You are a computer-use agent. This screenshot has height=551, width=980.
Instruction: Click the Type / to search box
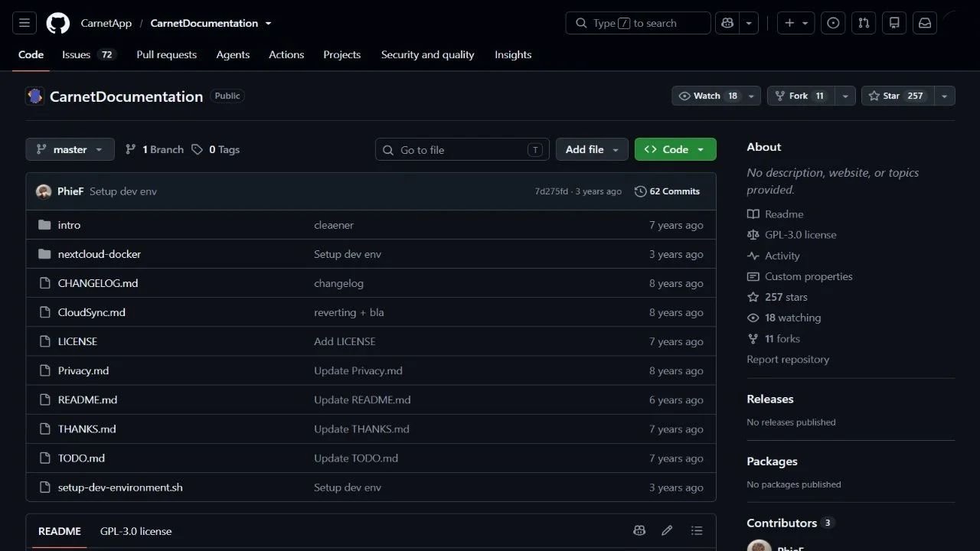coord(638,23)
